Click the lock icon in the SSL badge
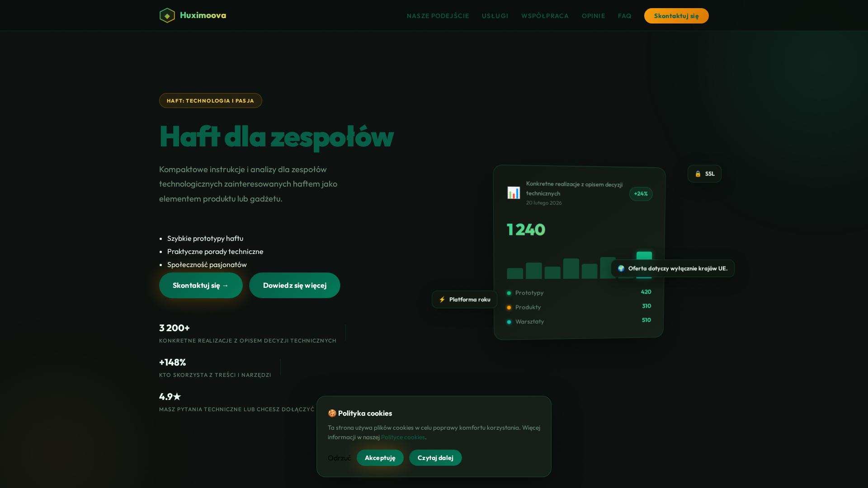The width and height of the screenshot is (868, 488). click(698, 174)
